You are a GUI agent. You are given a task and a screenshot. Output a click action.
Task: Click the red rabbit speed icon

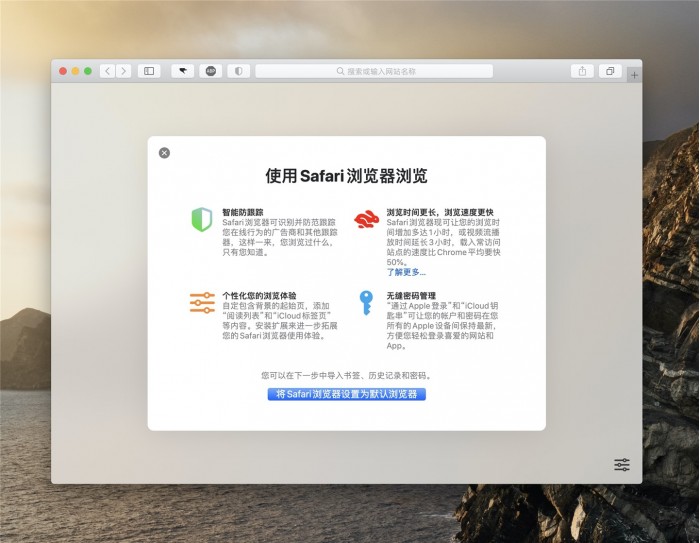367,219
